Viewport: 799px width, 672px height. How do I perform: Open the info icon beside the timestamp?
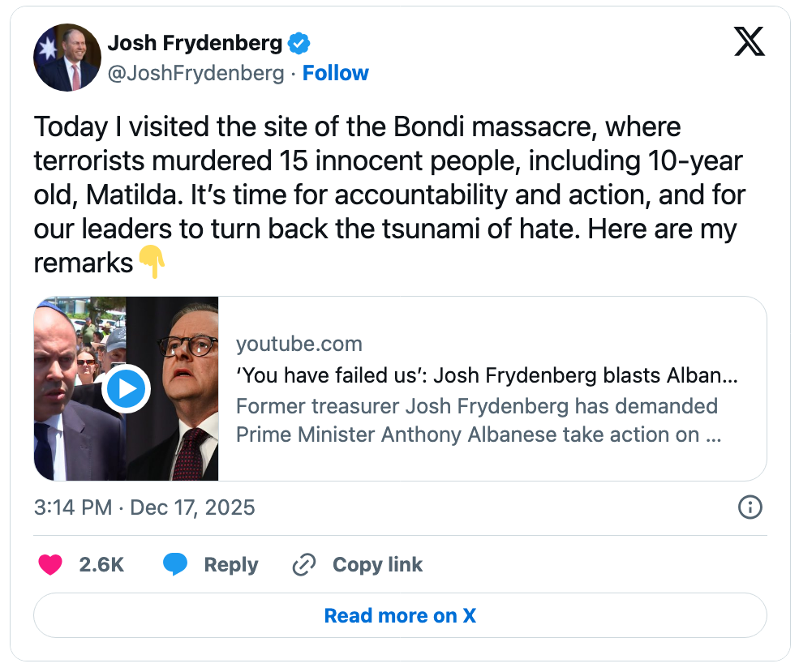point(750,507)
